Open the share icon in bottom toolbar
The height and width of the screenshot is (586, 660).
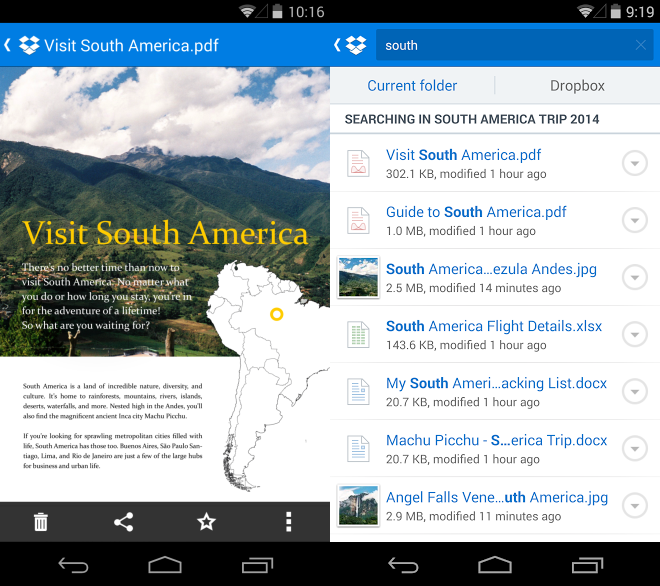coord(123,522)
